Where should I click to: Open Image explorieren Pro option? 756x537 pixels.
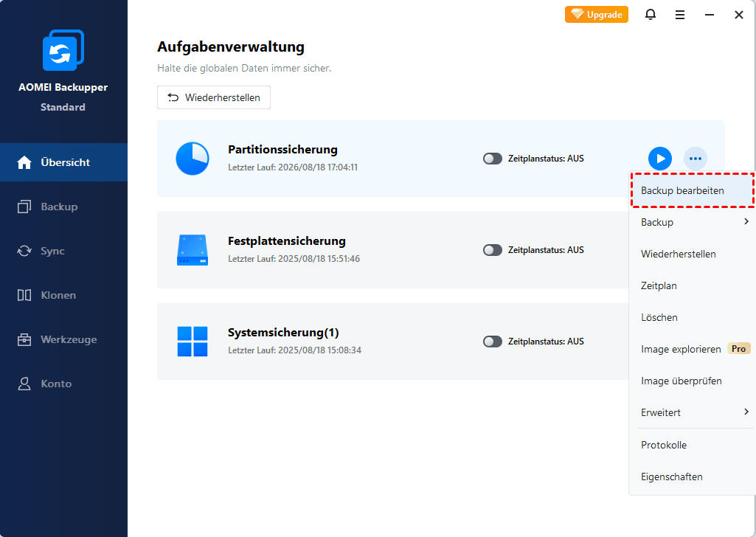(681, 349)
